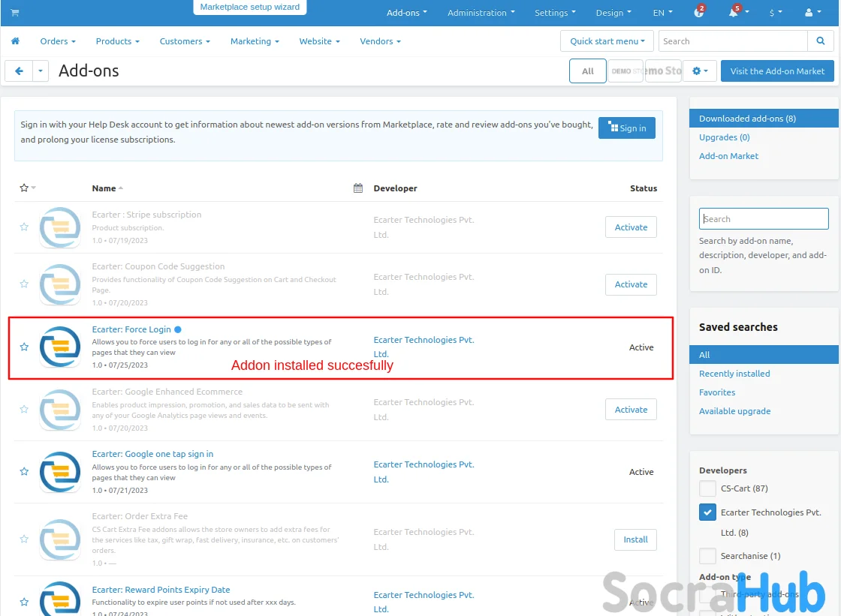
Task: Click the Sign in button
Action: 626,128
